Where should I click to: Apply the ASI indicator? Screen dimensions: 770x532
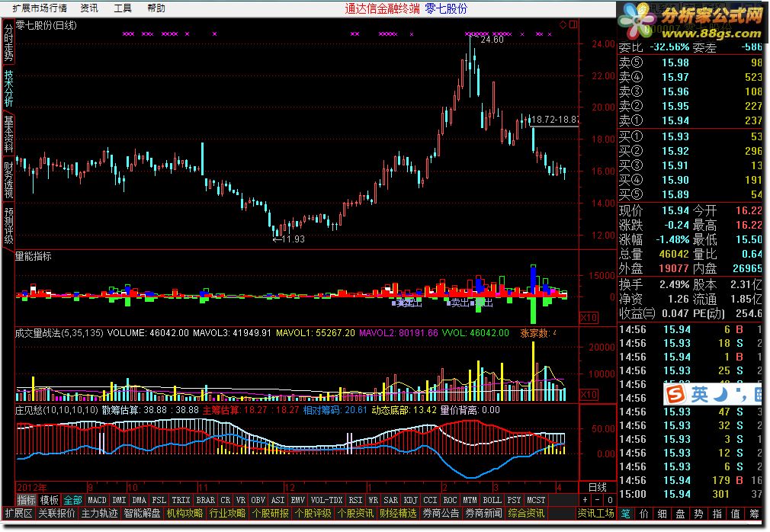[278, 500]
